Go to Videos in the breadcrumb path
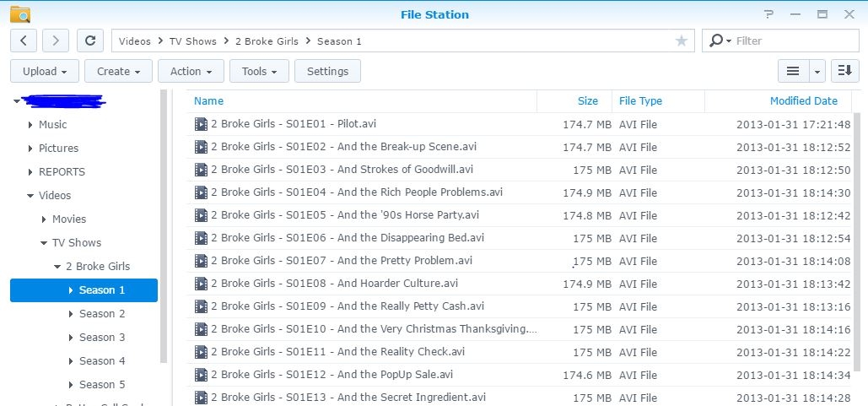Screen dimensions: 868x406 134,41
